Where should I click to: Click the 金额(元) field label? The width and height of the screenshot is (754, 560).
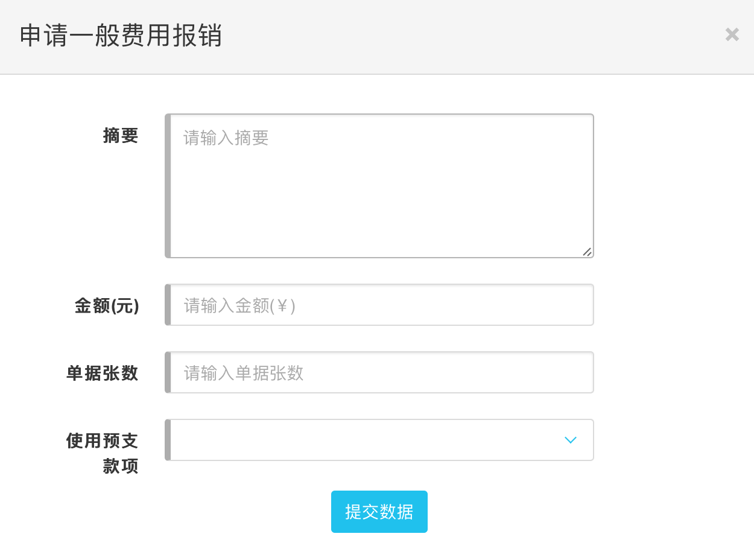[107, 306]
